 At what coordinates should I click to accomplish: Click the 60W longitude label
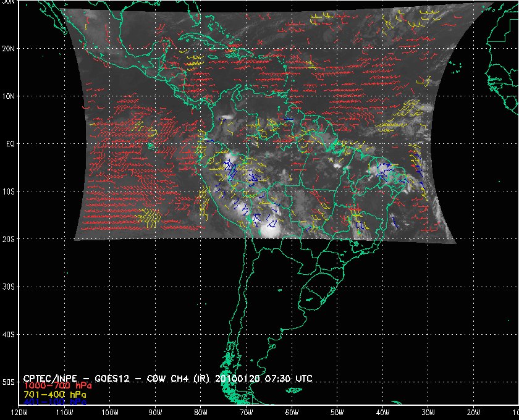tap(292, 413)
